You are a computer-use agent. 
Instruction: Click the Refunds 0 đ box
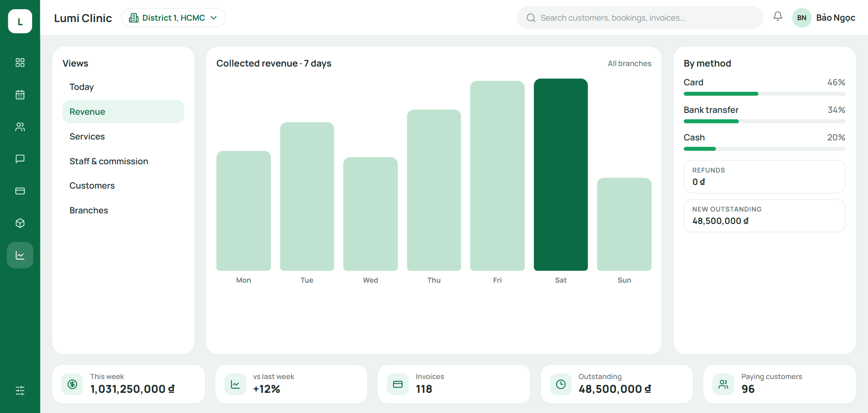(764, 177)
